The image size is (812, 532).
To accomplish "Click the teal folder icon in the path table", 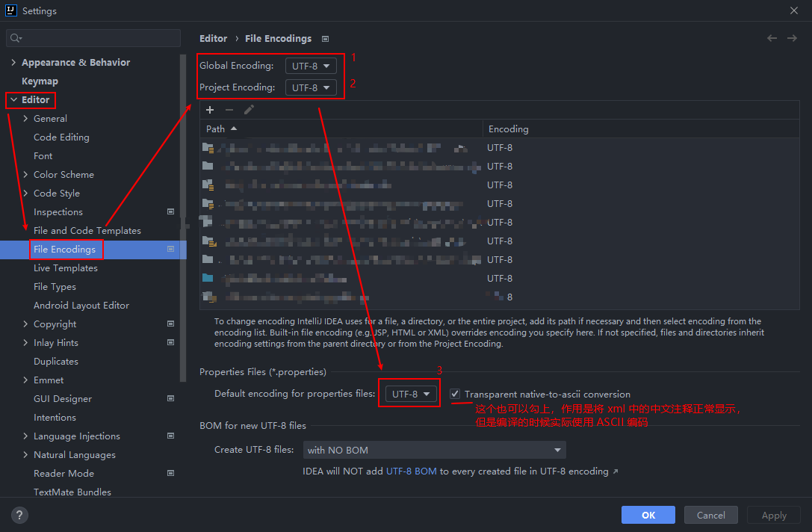I will click(208, 278).
